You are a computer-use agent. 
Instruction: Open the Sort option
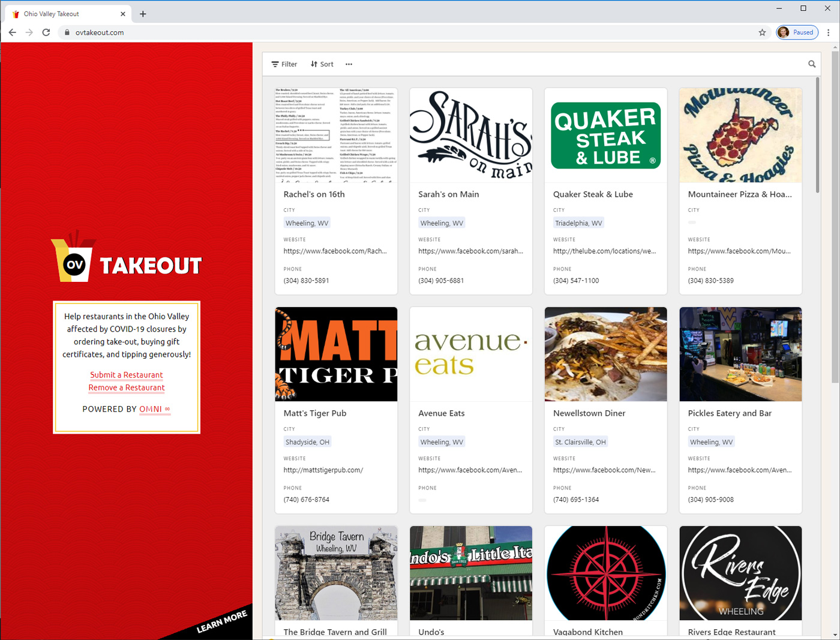point(322,64)
